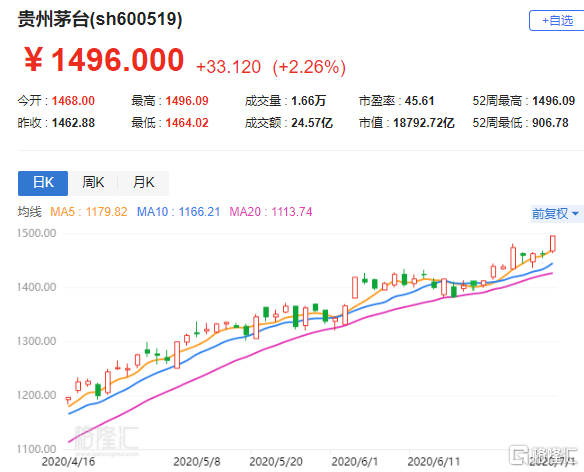Click y-axis label 1400.00

pos(36,287)
